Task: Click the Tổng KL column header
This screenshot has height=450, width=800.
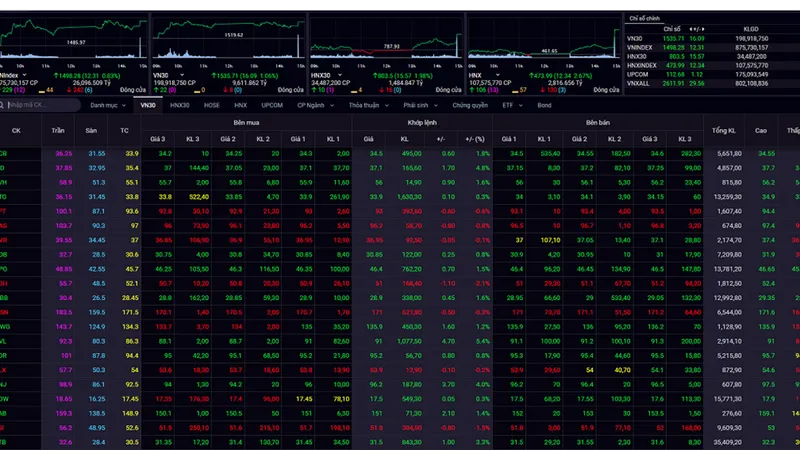Action: (723, 131)
